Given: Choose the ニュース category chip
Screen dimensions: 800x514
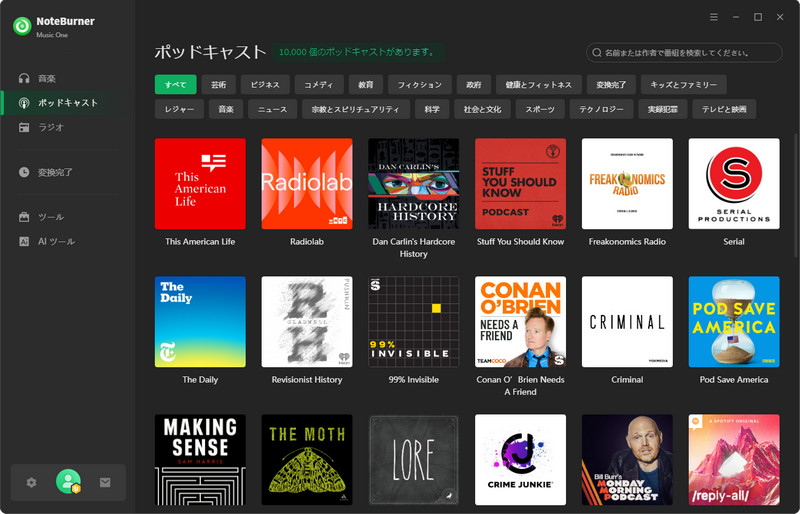Looking at the screenshot, I should 272,109.
